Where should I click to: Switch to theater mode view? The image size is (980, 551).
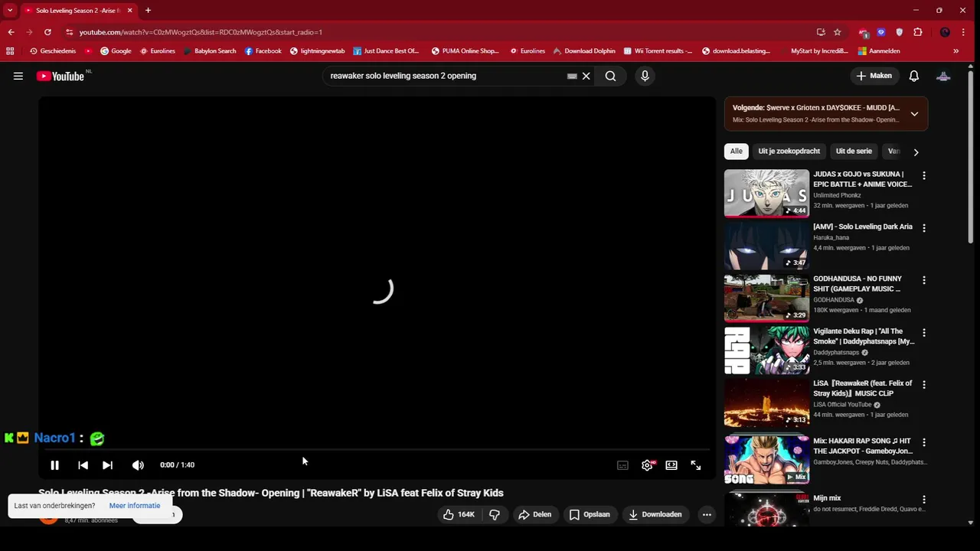click(671, 465)
